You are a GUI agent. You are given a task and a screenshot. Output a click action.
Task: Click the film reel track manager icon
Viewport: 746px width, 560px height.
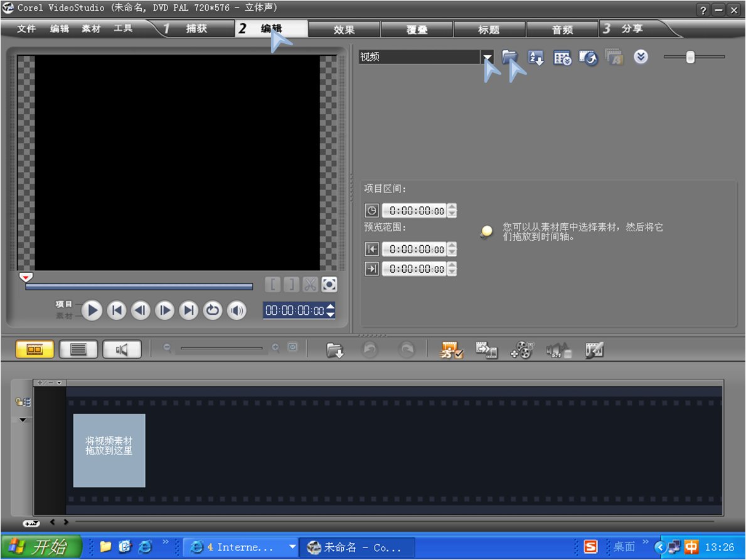click(522, 351)
